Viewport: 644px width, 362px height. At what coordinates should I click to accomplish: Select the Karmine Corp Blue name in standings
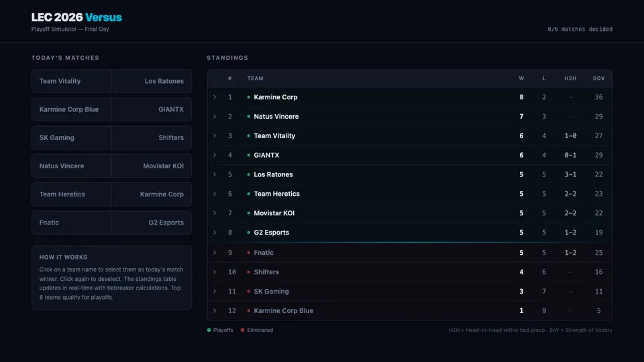click(x=283, y=310)
